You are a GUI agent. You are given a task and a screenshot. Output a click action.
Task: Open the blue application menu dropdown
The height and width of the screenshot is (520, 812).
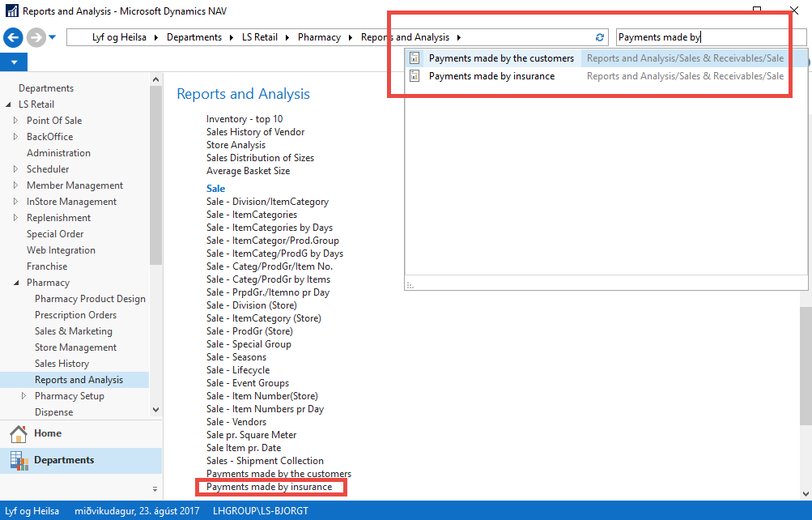(x=14, y=62)
